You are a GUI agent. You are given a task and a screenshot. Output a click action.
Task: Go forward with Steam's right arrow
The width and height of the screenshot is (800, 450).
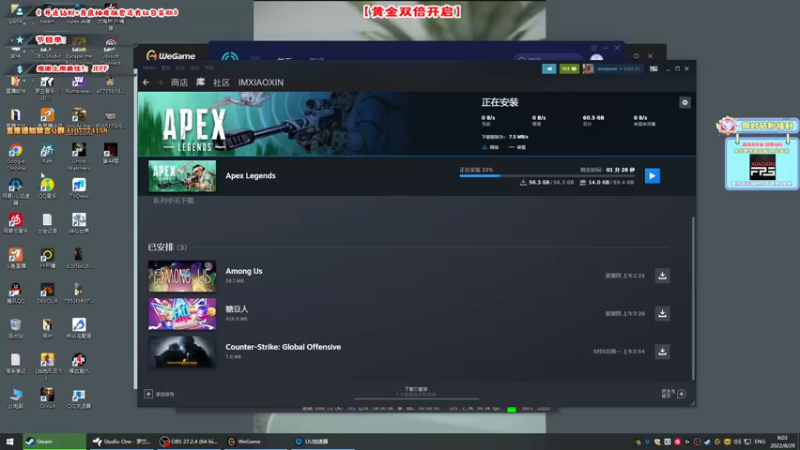(160, 82)
